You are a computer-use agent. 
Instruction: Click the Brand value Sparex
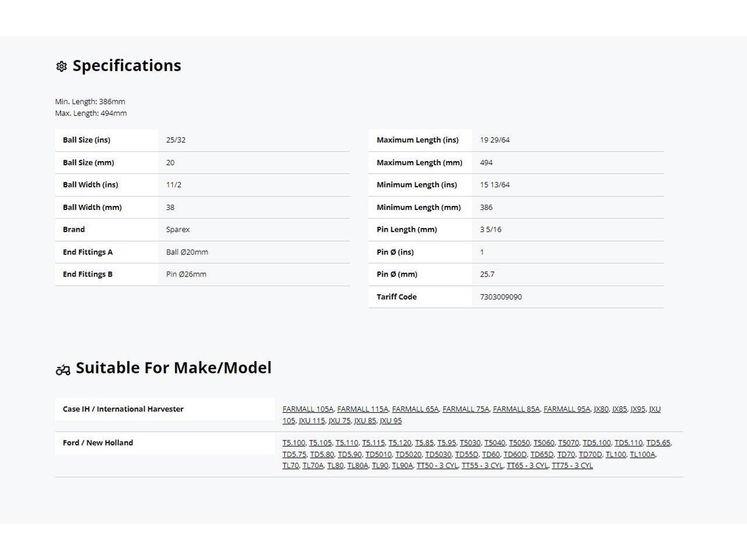(x=178, y=230)
